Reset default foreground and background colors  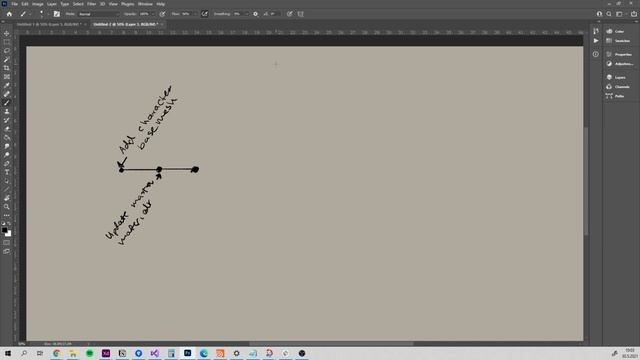pyautogui.click(x=4, y=224)
